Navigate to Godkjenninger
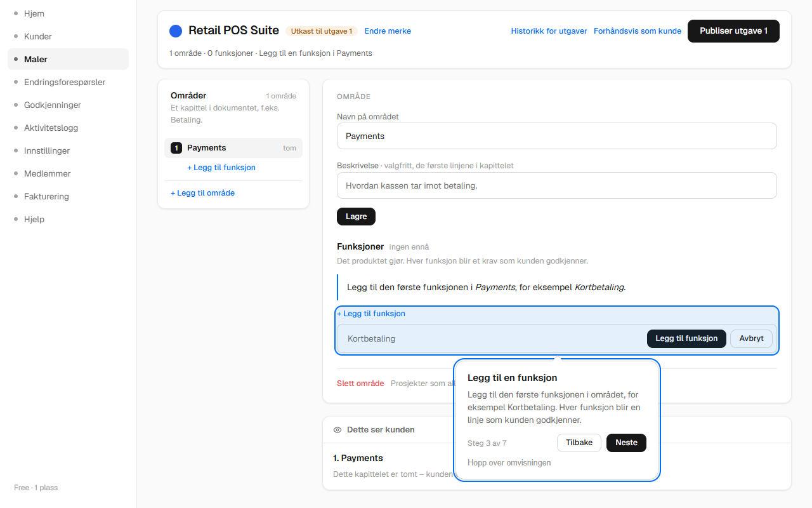The image size is (812, 508). (x=69, y=105)
